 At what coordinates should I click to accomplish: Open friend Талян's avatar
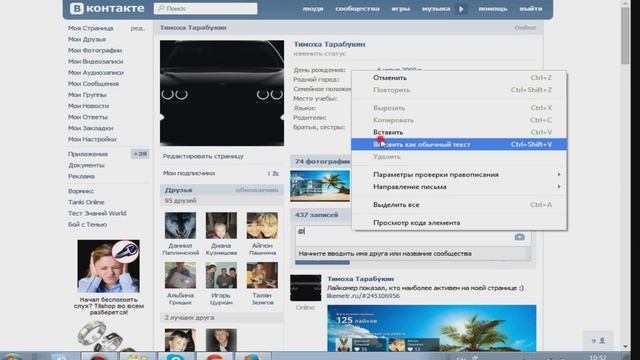coord(262,275)
